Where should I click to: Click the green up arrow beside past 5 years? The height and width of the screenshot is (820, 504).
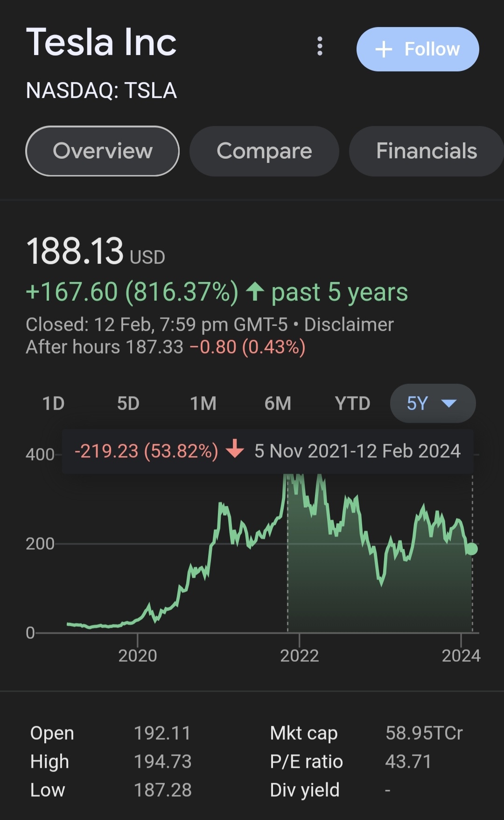tap(255, 292)
